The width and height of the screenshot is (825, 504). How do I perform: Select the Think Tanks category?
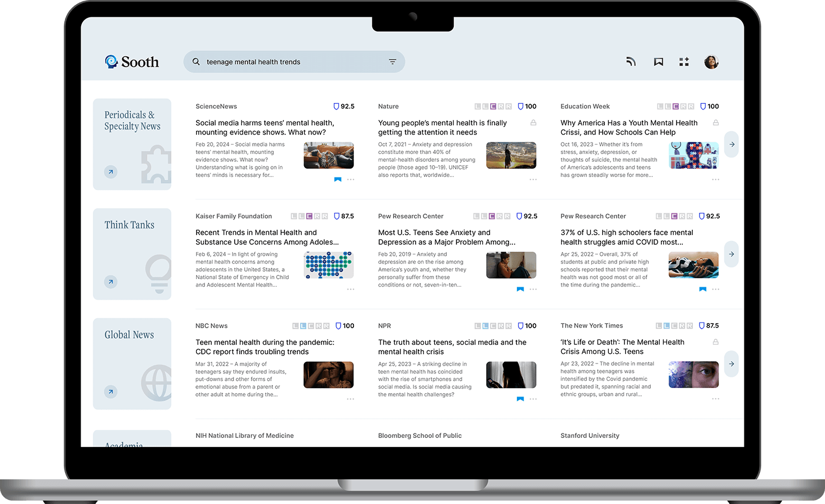[x=132, y=254]
